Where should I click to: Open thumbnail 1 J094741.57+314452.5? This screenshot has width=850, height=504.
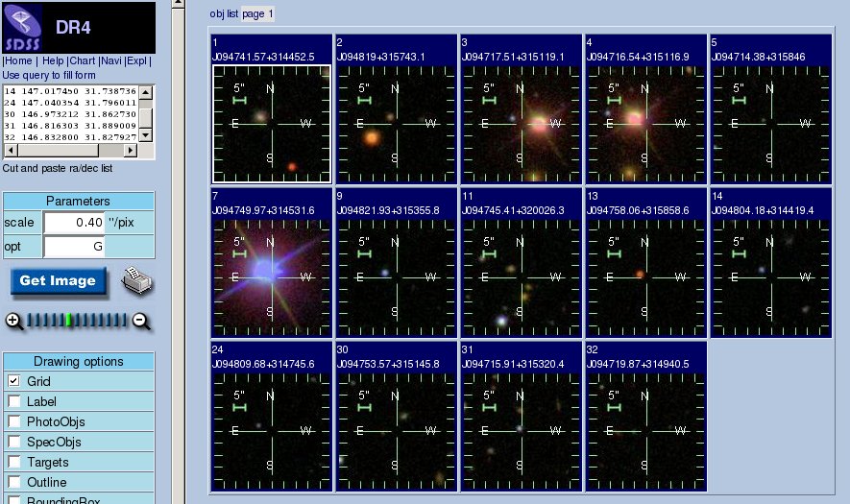(272, 125)
